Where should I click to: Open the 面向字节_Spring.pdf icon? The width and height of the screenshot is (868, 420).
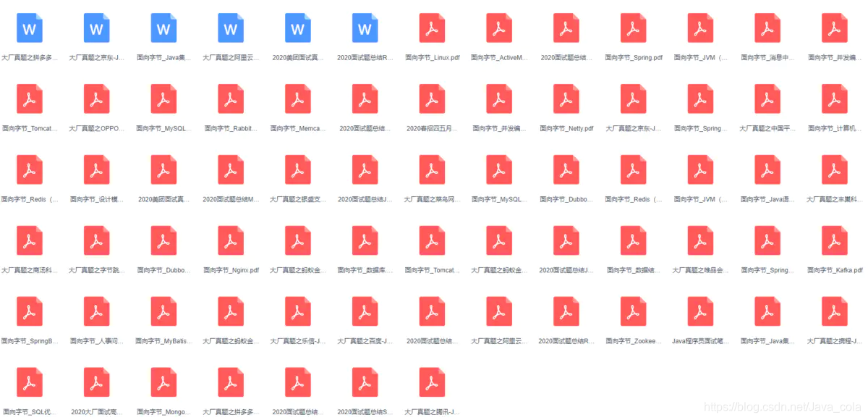(634, 28)
